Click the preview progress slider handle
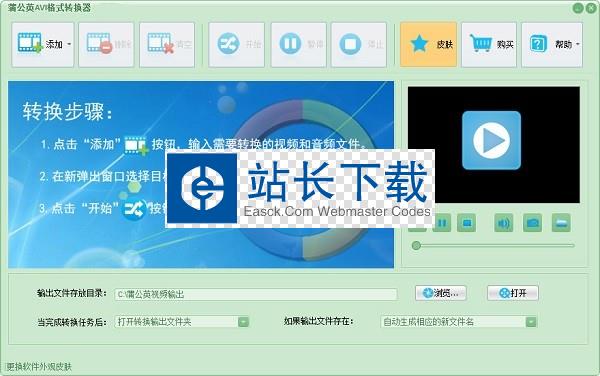Image resolution: width=600 pixels, height=376 pixels. [416, 246]
